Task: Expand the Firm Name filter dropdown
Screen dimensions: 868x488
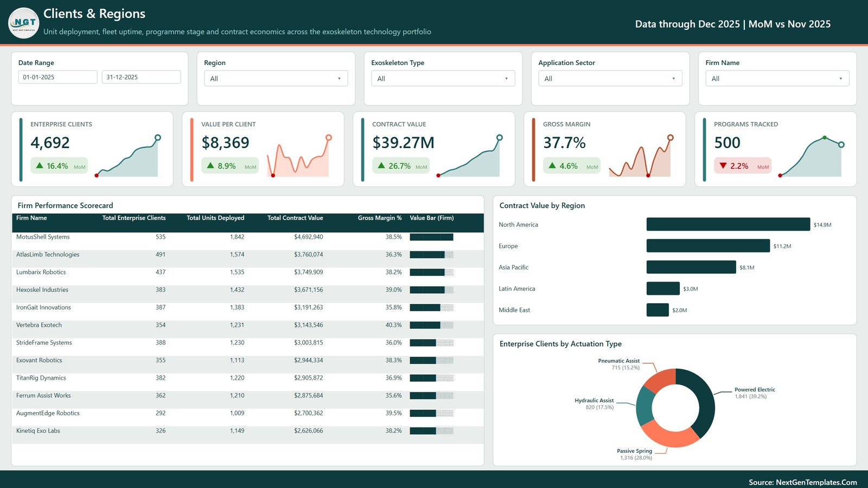Action: pos(777,79)
